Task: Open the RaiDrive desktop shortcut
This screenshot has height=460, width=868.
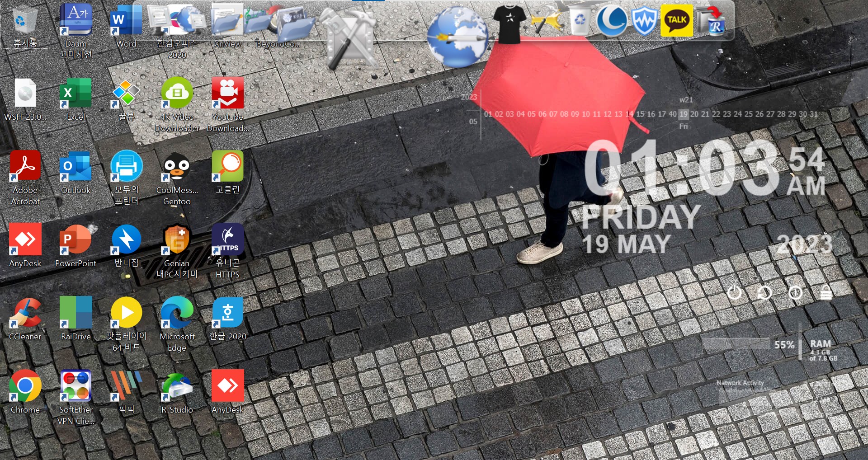Action: [x=76, y=319]
